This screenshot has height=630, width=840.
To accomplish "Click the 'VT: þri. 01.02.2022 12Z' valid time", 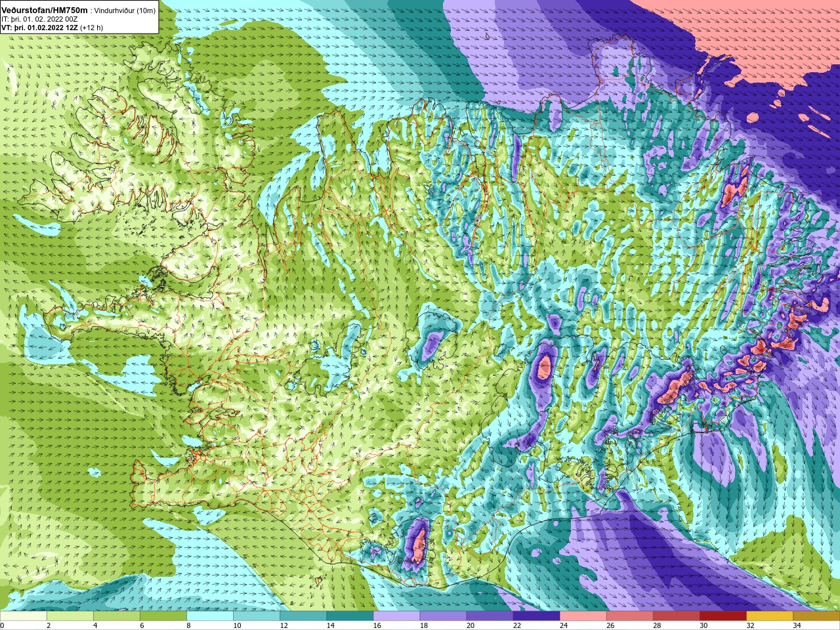I will click(39, 28).
